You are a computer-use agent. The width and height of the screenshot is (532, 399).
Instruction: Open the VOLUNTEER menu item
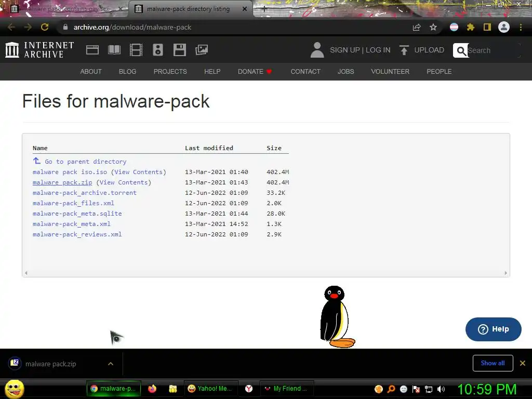point(390,72)
